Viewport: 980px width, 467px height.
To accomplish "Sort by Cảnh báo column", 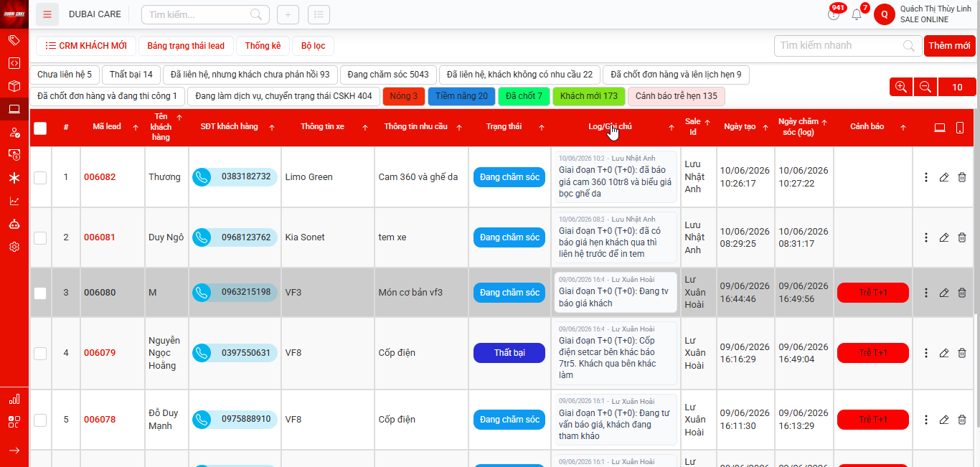I will [903, 127].
